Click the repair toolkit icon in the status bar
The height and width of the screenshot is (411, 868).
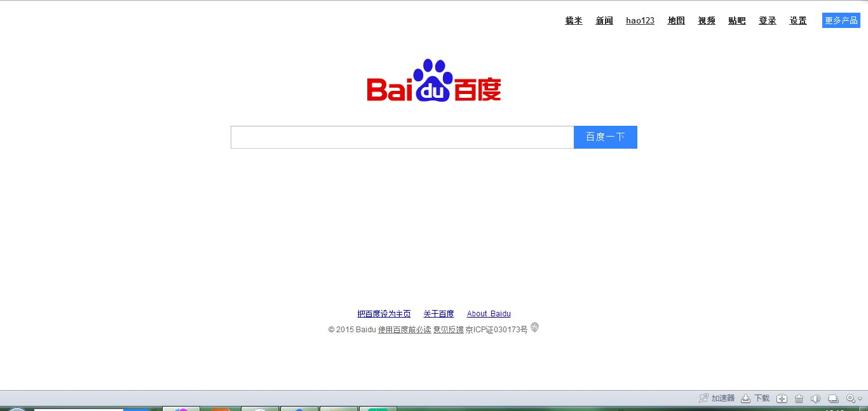(x=782, y=398)
